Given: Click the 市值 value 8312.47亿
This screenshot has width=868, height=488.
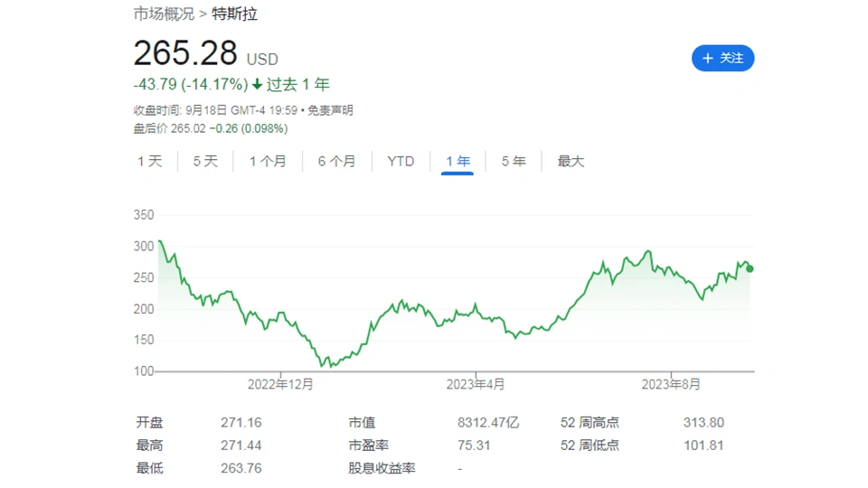Looking at the screenshot, I should (x=488, y=423).
